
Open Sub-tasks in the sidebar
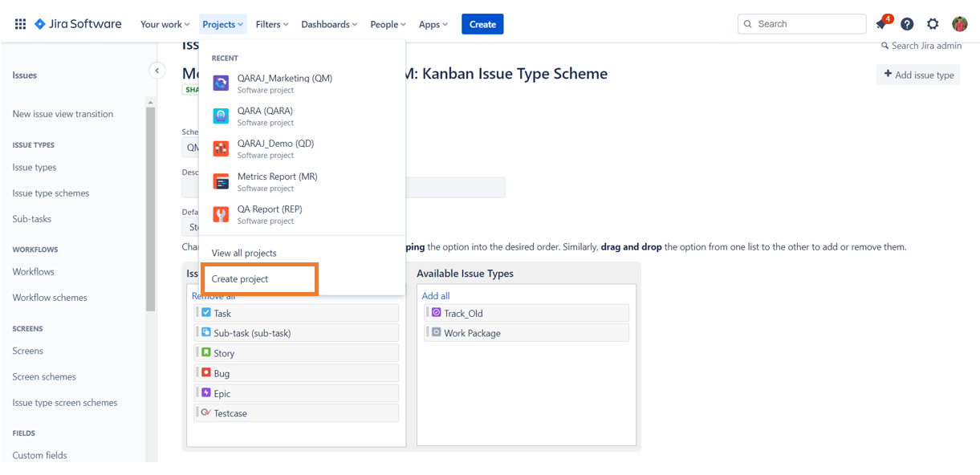click(32, 219)
